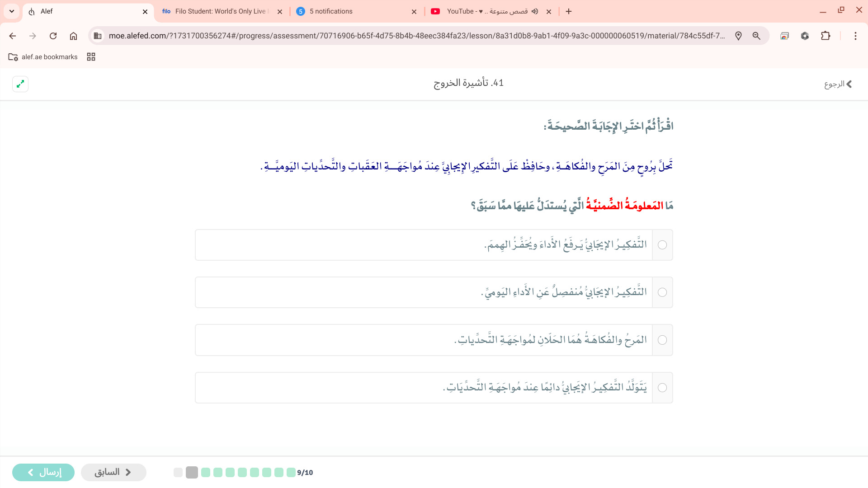Open the browser home page
The image size is (868, 488).
pos(74,36)
